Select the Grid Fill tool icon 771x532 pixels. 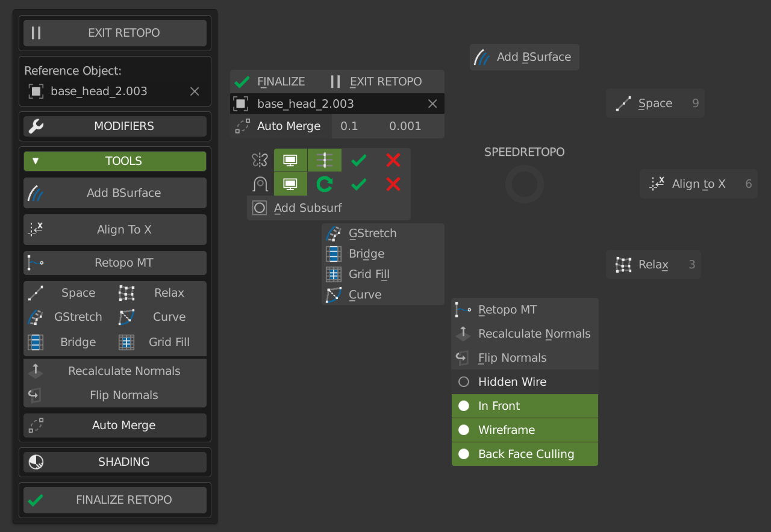pos(126,342)
